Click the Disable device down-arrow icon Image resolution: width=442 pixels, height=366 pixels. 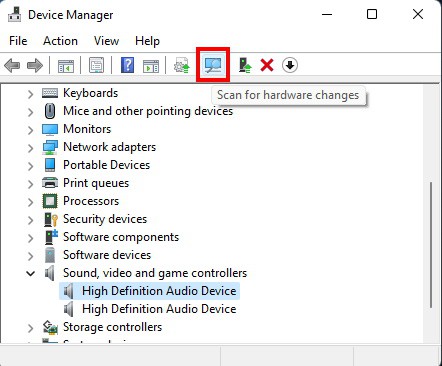coord(290,65)
